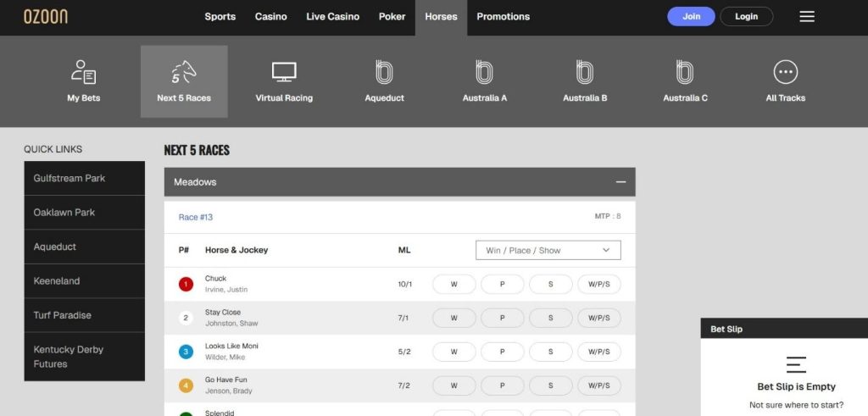This screenshot has height=416, width=868.
Task: Open the All Tracks icon
Action: (786, 73)
